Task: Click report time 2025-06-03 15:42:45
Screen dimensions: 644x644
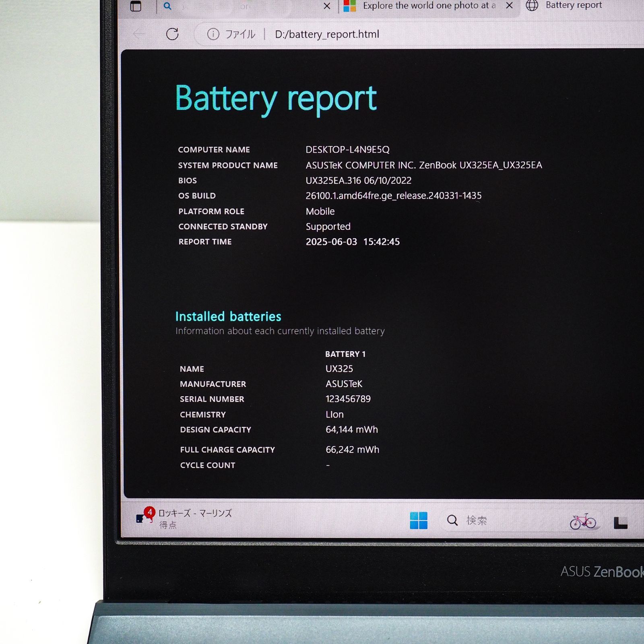Action: (x=353, y=242)
